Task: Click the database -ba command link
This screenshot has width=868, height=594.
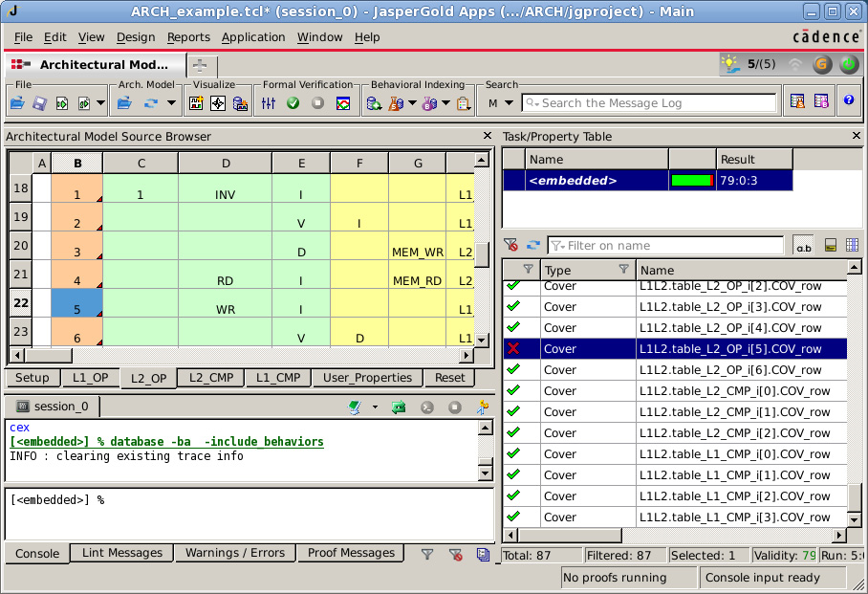Action: click(167, 442)
